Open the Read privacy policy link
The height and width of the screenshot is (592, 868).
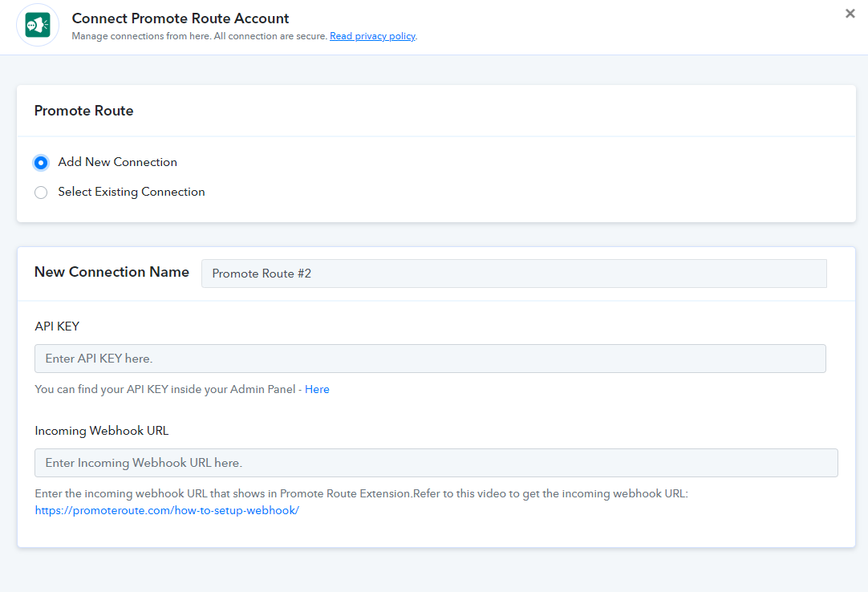(x=372, y=36)
